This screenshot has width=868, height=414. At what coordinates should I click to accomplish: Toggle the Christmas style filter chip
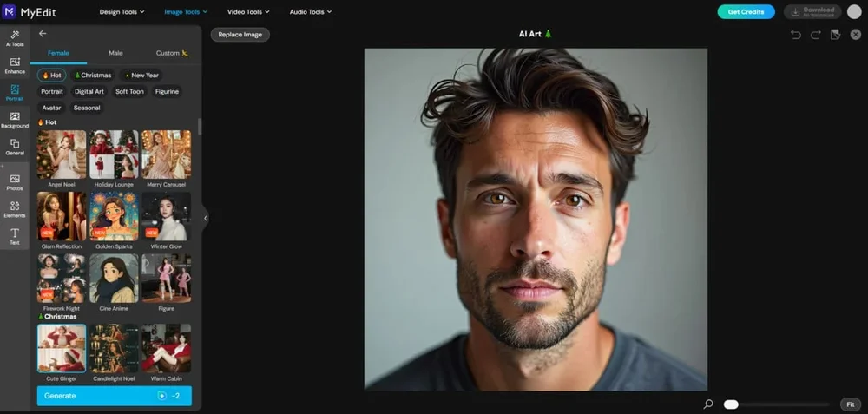(x=92, y=76)
